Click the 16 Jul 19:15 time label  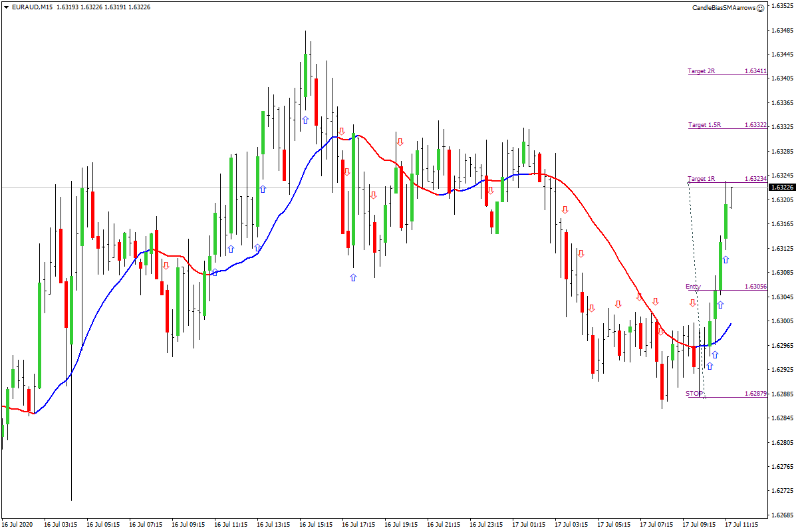(401, 525)
